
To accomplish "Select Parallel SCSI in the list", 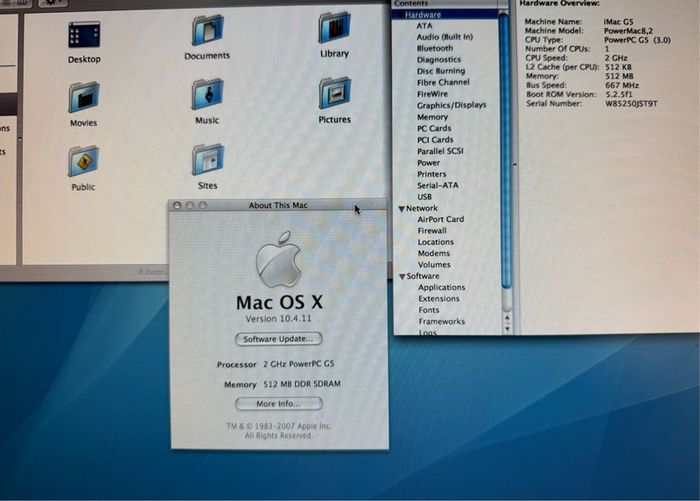I will pos(440,151).
